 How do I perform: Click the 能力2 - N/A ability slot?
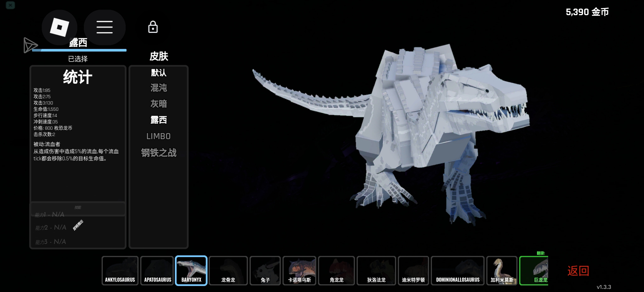click(51, 228)
